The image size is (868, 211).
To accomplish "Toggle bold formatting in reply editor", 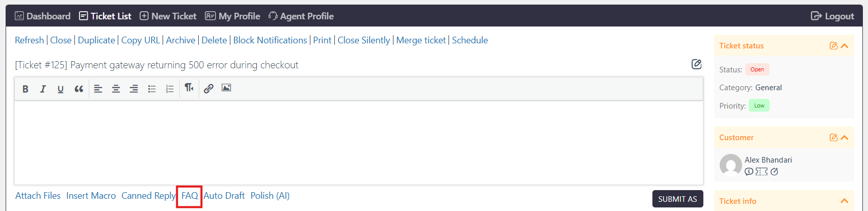I will (25, 89).
